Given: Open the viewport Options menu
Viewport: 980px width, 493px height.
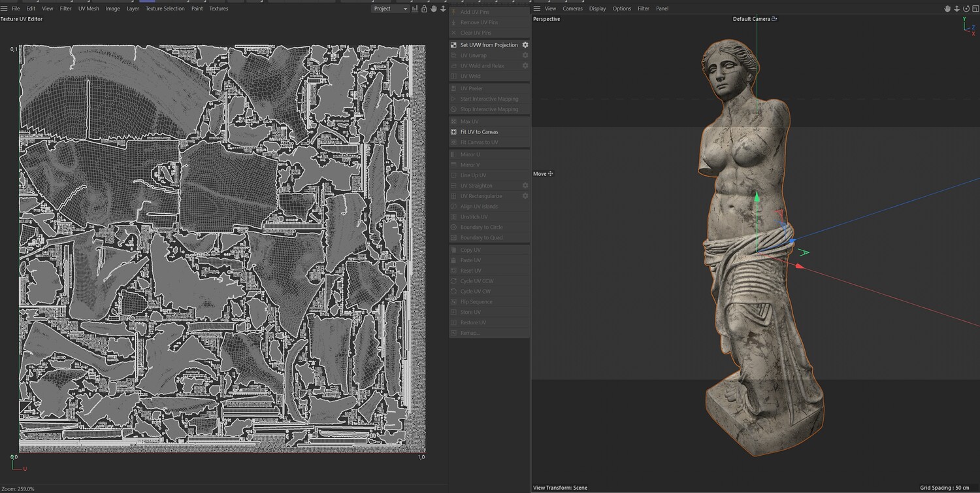Looking at the screenshot, I should click(x=622, y=8).
